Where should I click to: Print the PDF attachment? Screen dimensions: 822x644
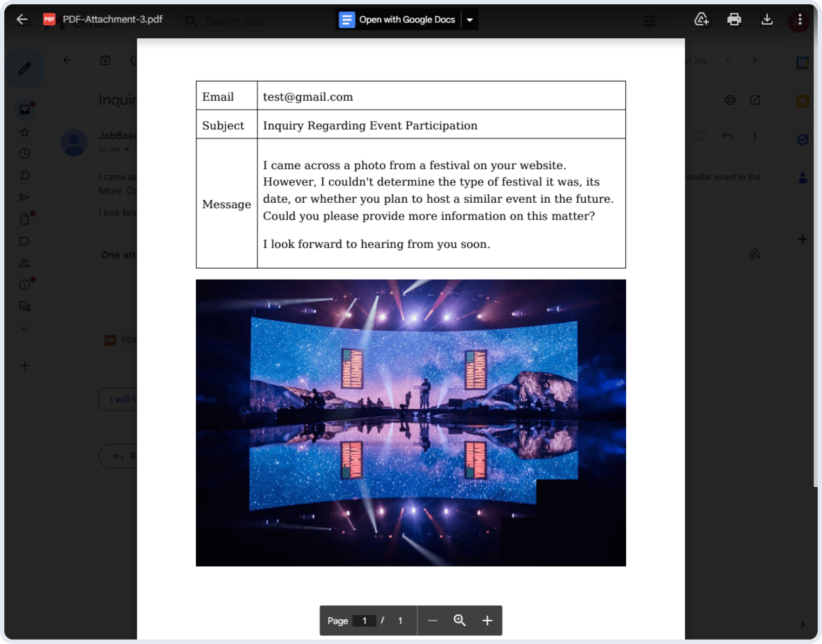[x=734, y=19]
